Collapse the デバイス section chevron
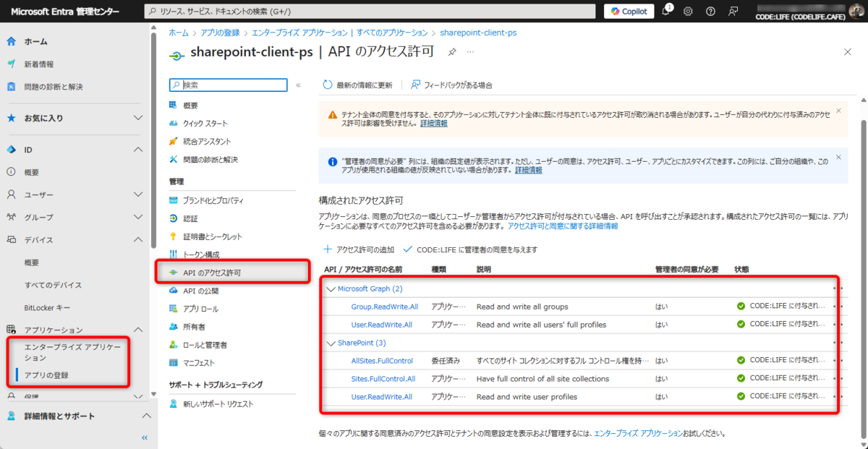The width and height of the screenshot is (868, 449). tap(138, 239)
